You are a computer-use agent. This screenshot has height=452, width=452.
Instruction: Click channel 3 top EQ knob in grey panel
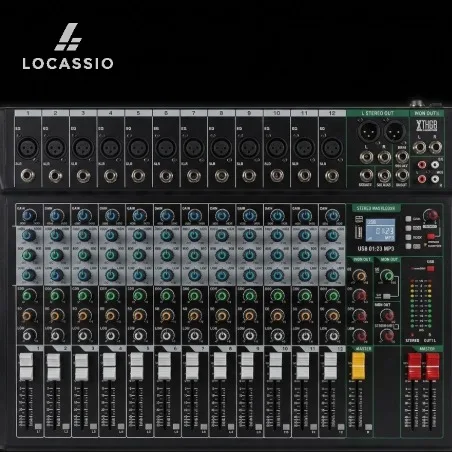click(84, 236)
